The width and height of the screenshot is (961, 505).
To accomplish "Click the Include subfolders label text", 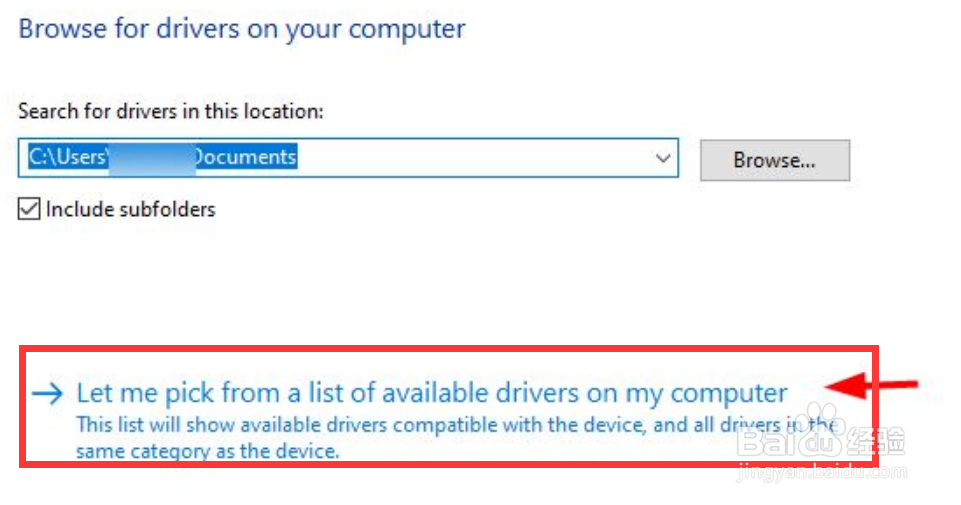I will [x=130, y=210].
